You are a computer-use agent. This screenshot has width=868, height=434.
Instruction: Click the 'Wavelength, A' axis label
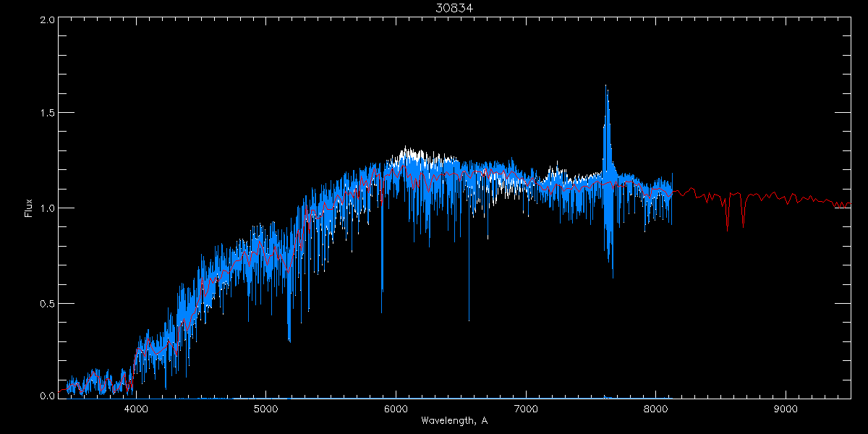454,421
